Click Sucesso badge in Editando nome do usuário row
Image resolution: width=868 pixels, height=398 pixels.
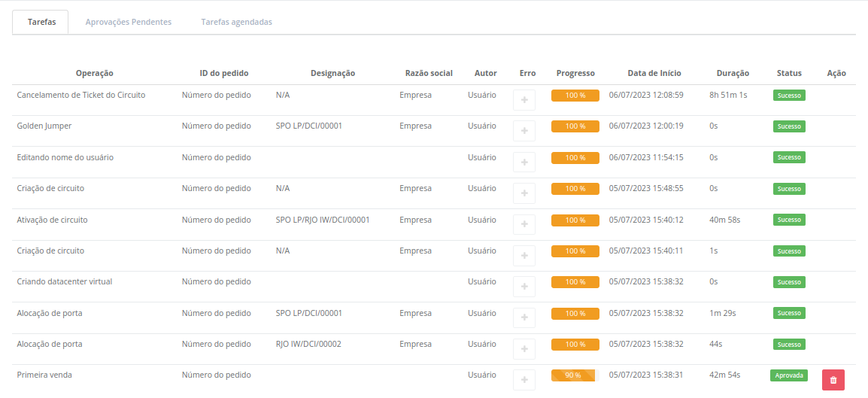point(789,157)
